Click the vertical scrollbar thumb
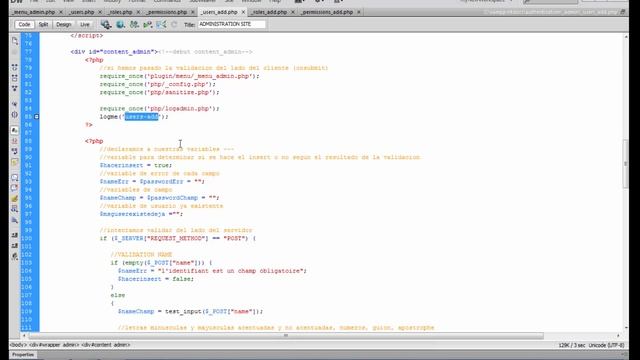 pyautogui.click(x=626, y=164)
